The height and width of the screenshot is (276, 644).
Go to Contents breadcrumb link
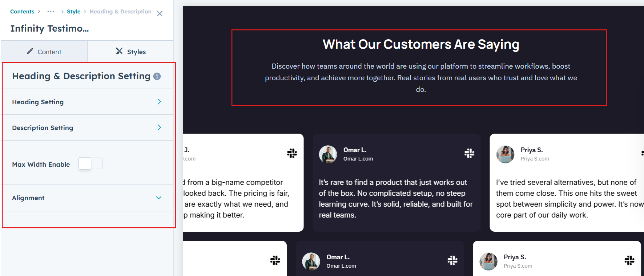[22, 12]
